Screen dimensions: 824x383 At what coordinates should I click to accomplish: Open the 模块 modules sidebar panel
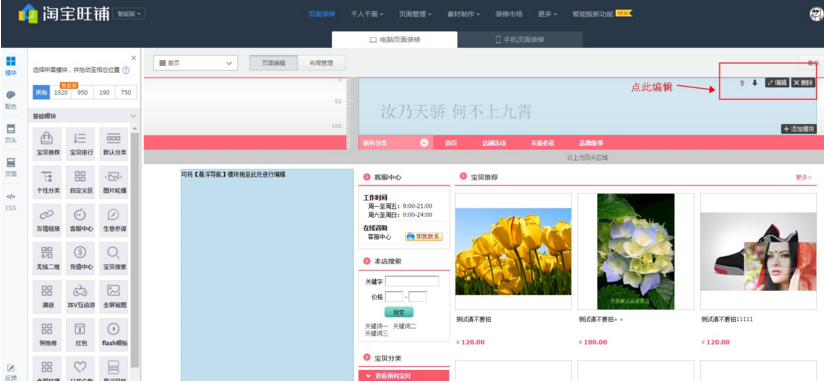[11, 66]
